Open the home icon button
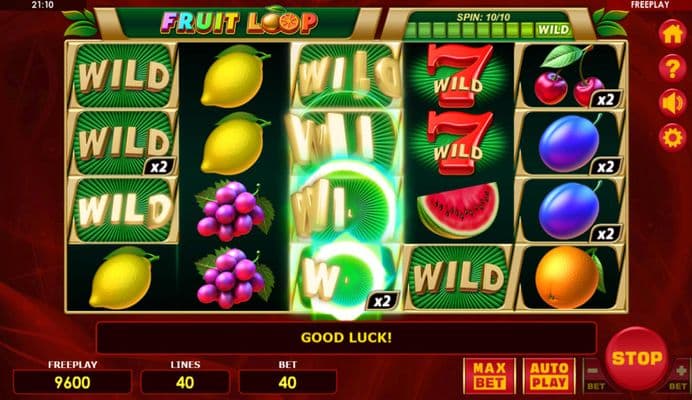 [x=672, y=34]
